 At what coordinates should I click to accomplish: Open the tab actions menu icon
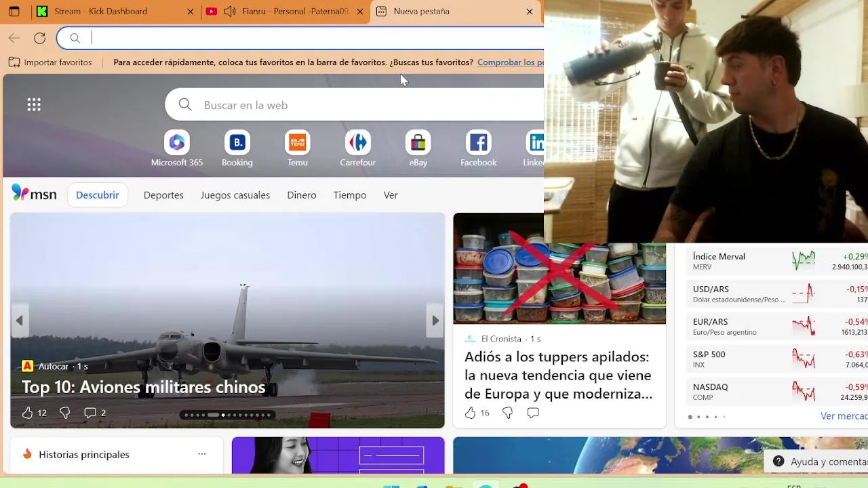point(14,12)
